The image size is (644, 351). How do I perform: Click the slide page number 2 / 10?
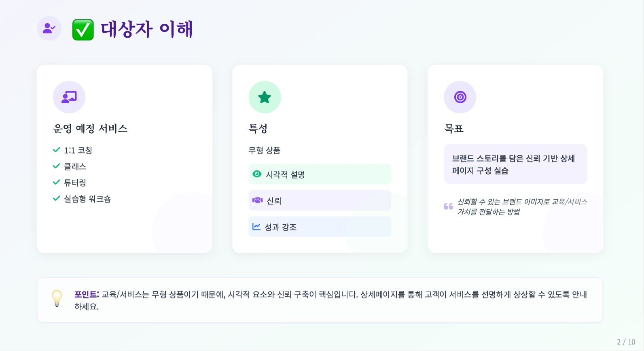pyautogui.click(x=626, y=342)
